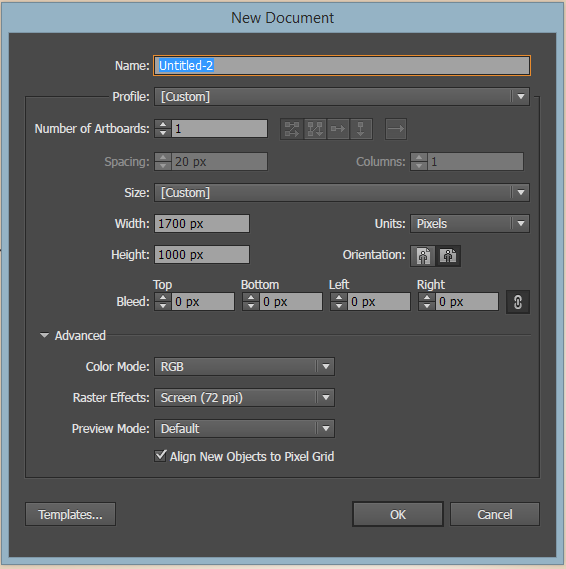Decrease Number of Artboards with down arrow
The image size is (566, 569).
tap(163, 133)
